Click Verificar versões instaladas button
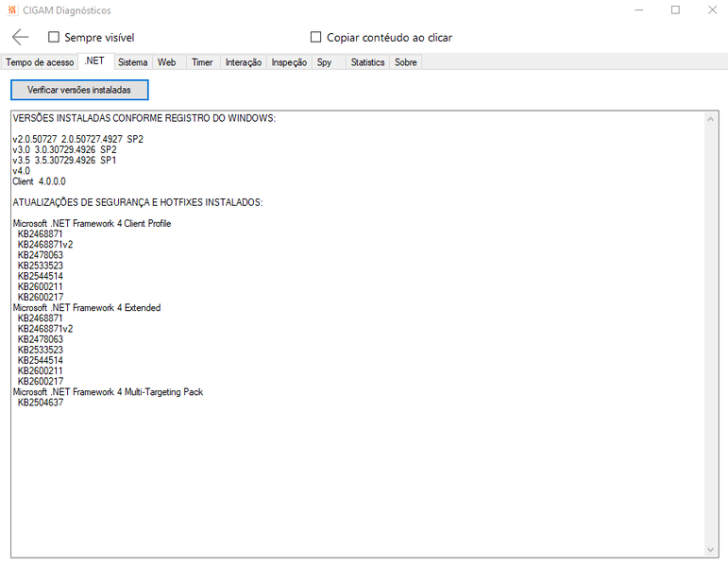728x567 pixels. tap(79, 90)
